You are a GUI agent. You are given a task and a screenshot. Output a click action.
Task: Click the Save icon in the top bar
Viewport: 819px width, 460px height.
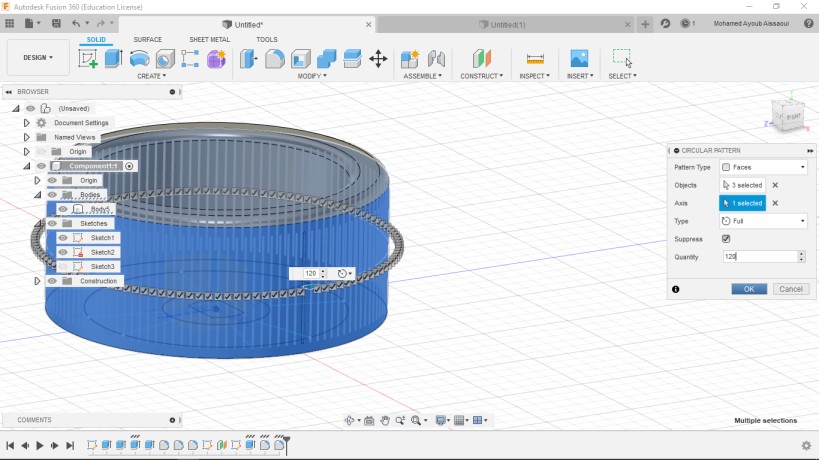pos(55,23)
